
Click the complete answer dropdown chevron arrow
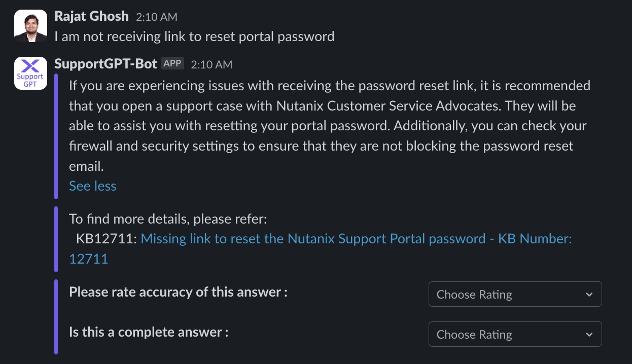pyautogui.click(x=589, y=335)
